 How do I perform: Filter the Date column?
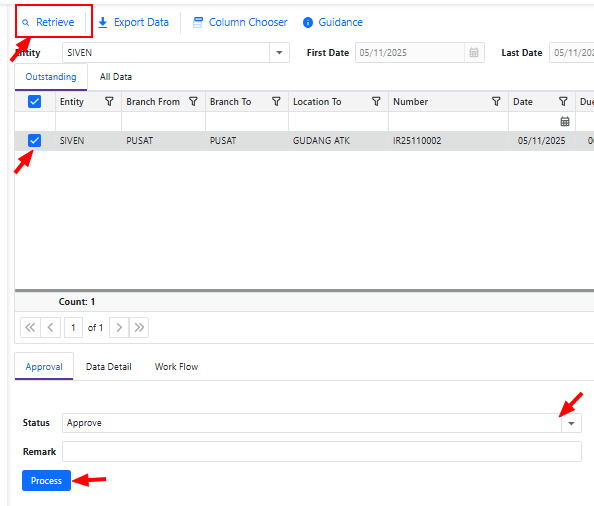pos(563,102)
